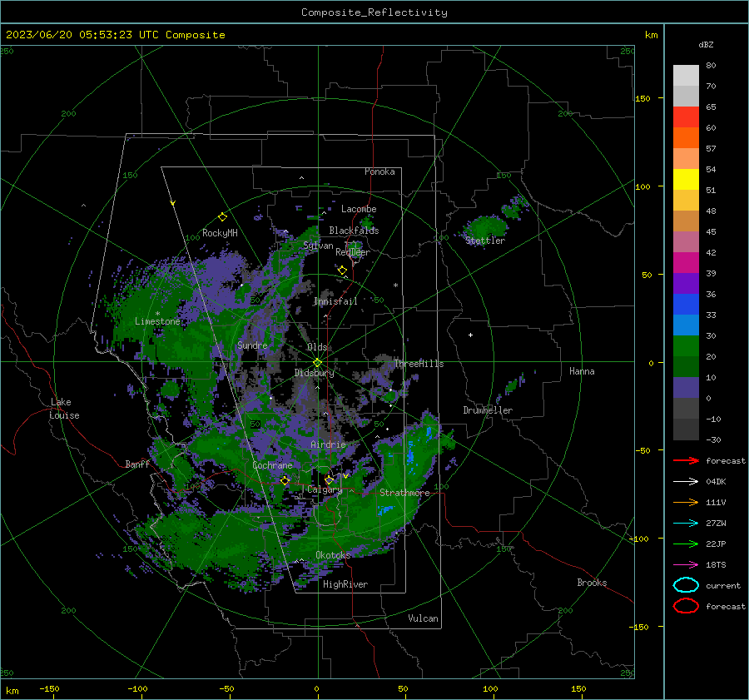Click the Innisfail label
Image resolution: width=749 pixels, height=700 pixels.
(335, 301)
